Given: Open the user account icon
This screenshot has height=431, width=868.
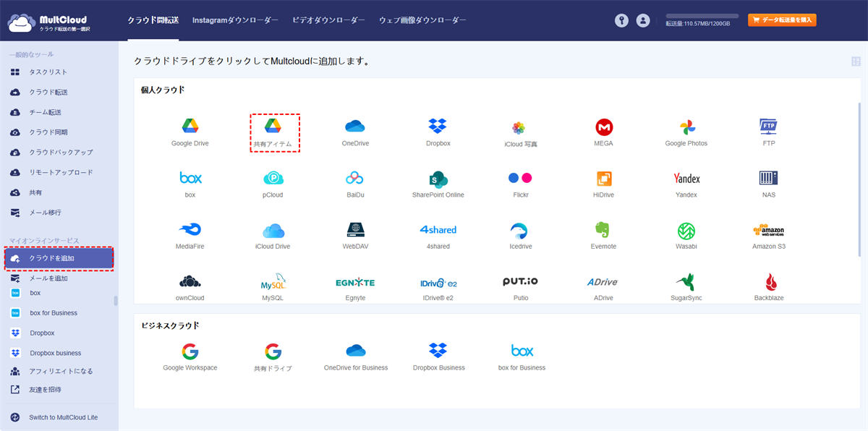Looking at the screenshot, I should pos(643,20).
